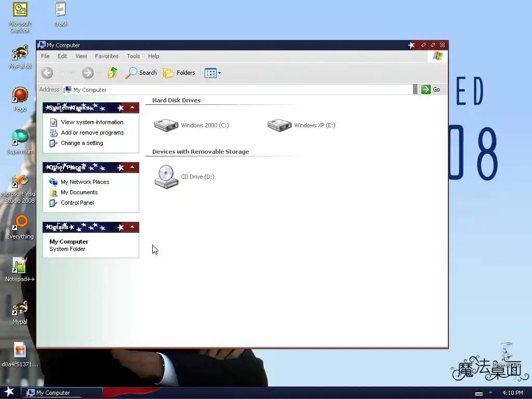This screenshot has height=399, width=532.
Task: Click the Back arrow toolbar button
Action: [47, 73]
